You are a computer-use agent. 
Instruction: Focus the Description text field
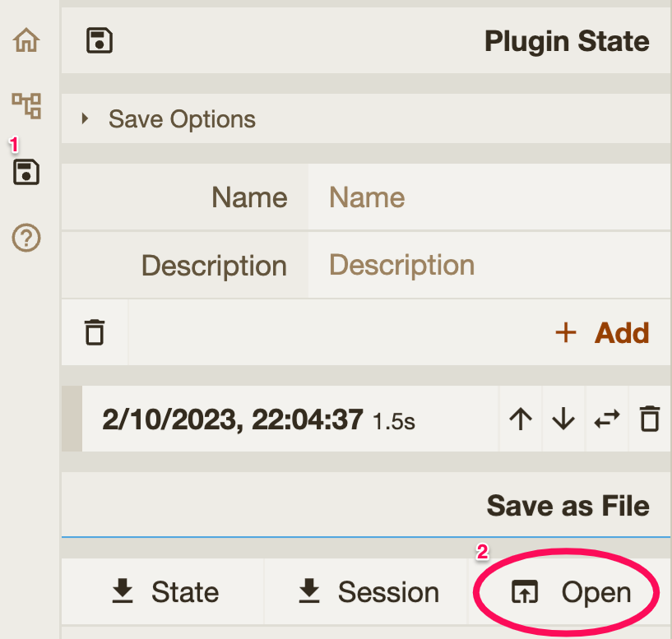click(x=489, y=265)
